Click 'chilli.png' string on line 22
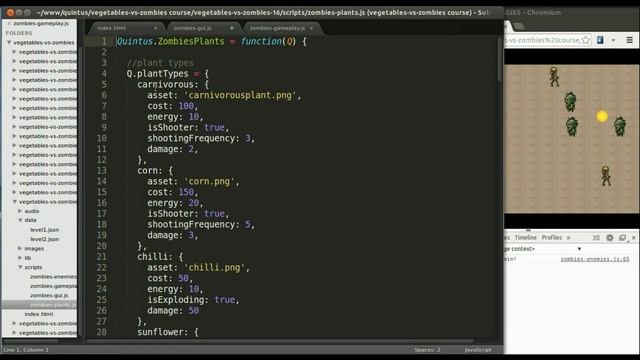640x360 pixels. point(214,267)
